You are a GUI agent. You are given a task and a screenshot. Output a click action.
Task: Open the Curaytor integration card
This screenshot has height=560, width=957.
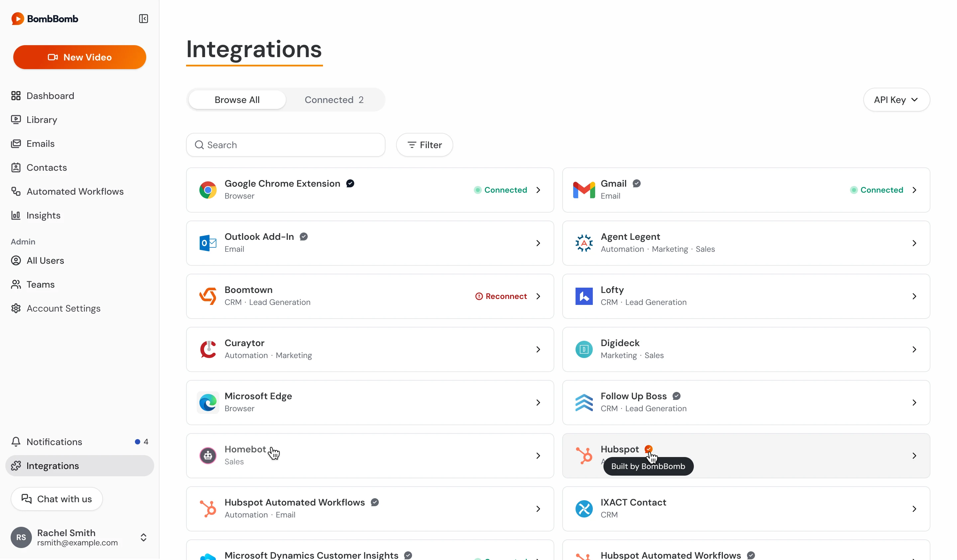(x=370, y=349)
